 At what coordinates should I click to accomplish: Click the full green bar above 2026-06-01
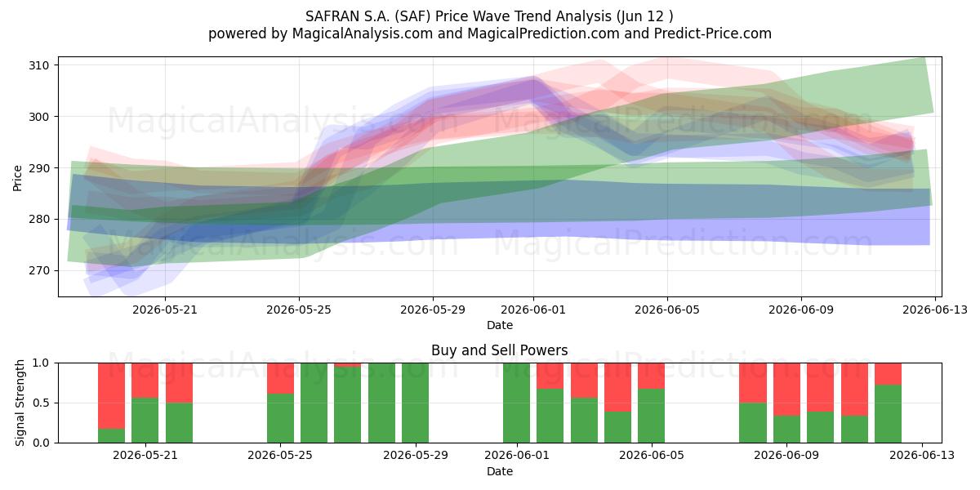point(517,403)
